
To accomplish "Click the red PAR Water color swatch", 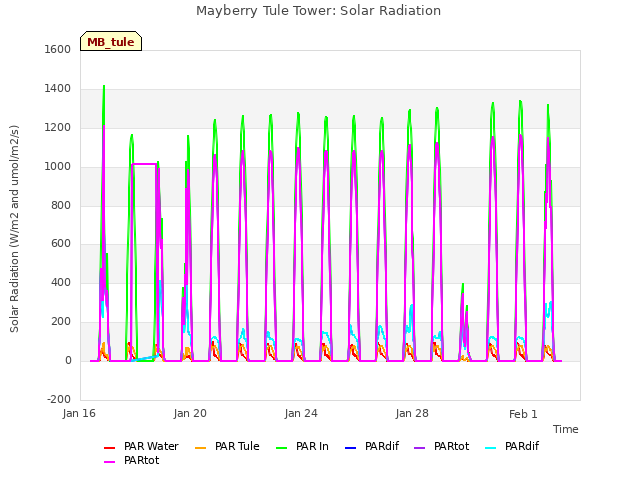I will tap(109, 448).
